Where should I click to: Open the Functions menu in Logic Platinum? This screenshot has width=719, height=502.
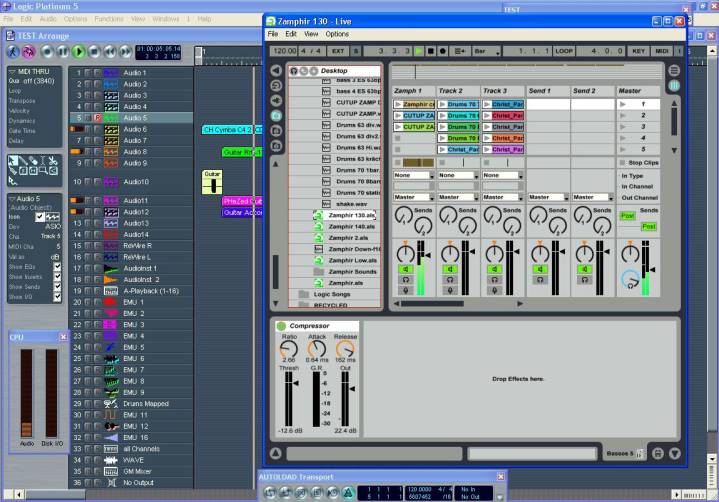(x=109, y=19)
